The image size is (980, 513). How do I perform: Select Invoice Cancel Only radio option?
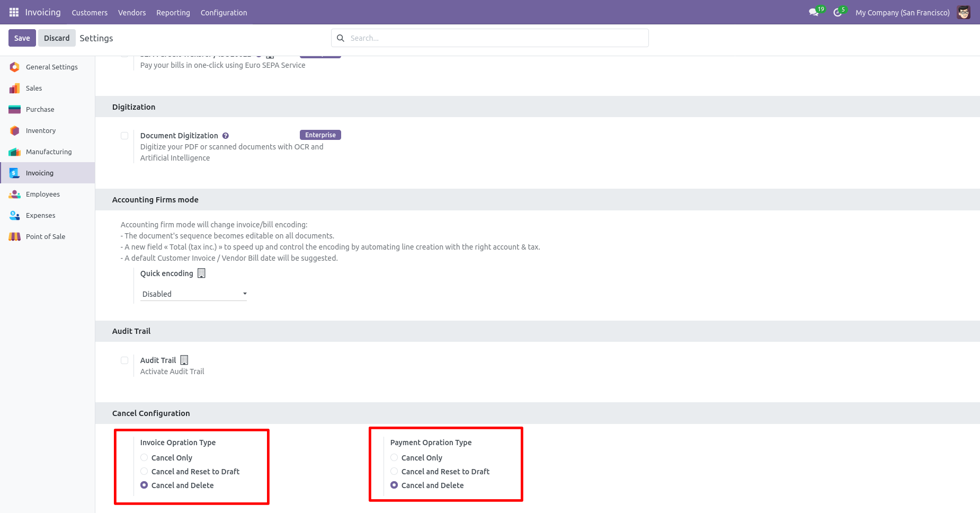click(144, 457)
